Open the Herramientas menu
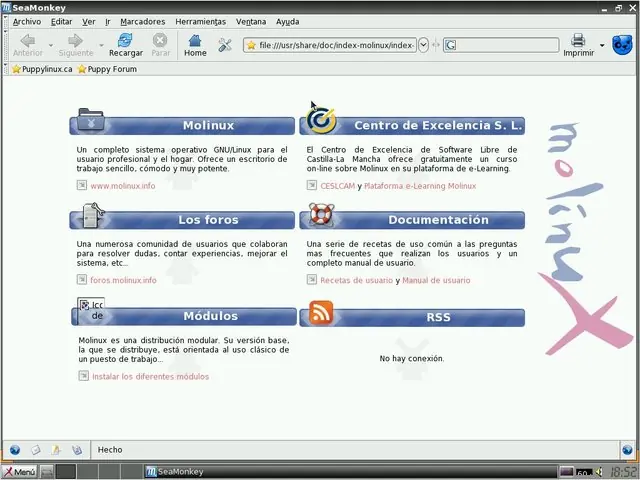The width and height of the screenshot is (640, 480). point(200,22)
